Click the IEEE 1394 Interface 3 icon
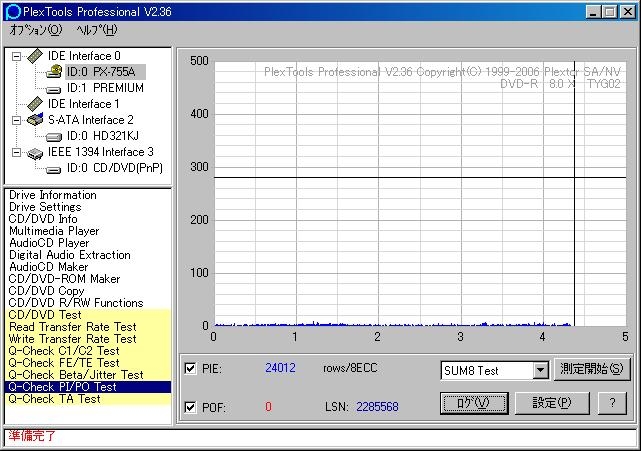Viewport: 641px width, 451px height. (x=35, y=152)
